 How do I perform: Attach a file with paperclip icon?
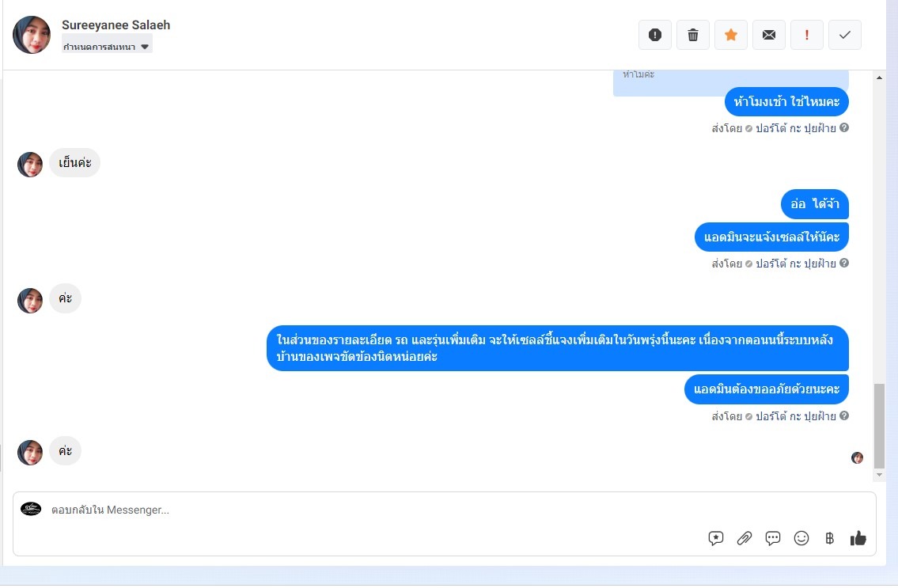[744, 538]
